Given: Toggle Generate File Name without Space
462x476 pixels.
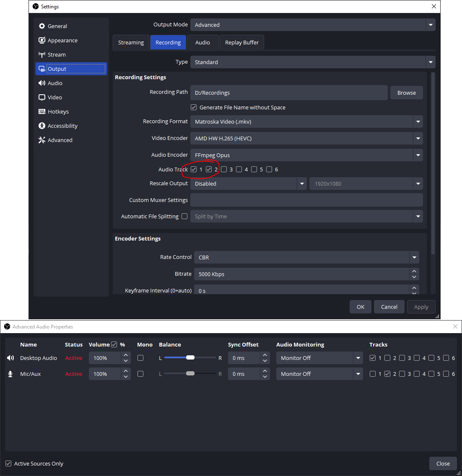Looking at the screenshot, I should pos(194,107).
